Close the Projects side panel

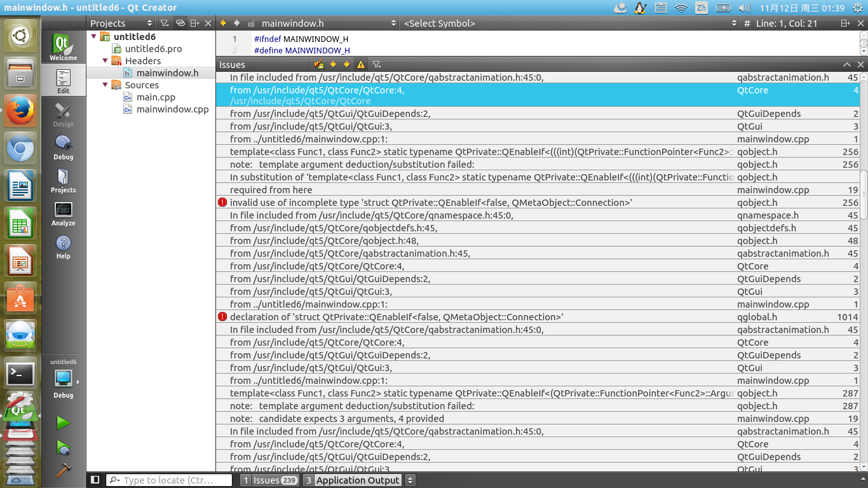208,23
